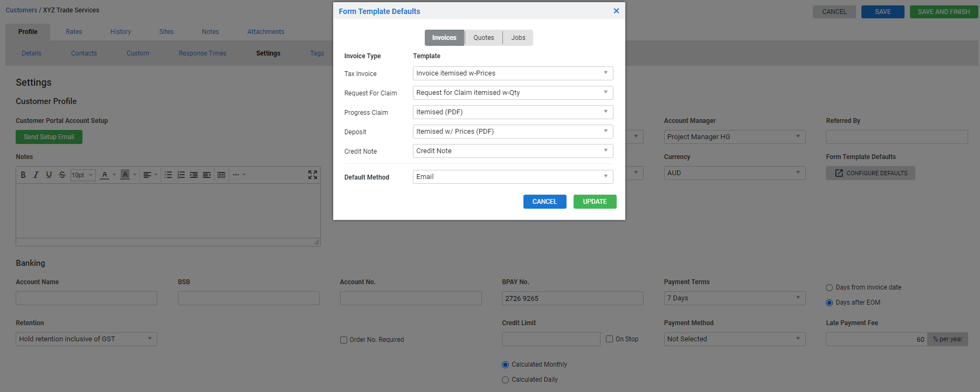Image resolution: width=980 pixels, height=392 pixels.
Task: Click Configure Defaults button
Action: pyautogui.click(x=871, y=173)
